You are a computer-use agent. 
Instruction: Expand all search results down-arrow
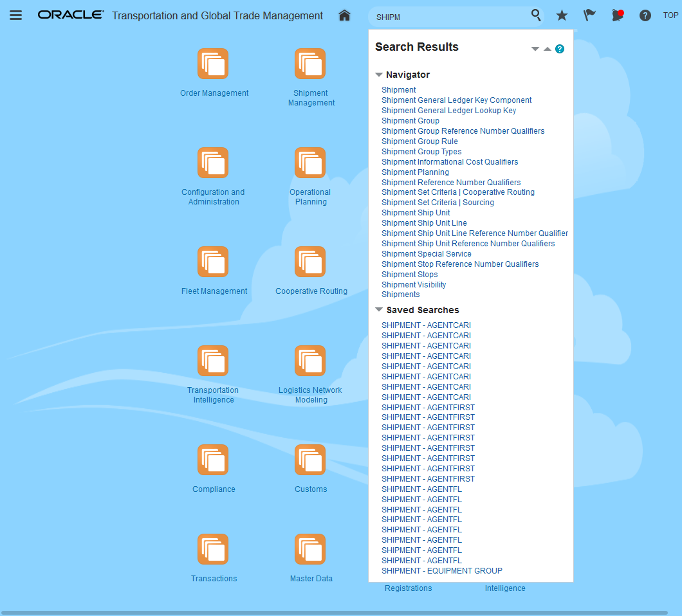[535, 49]
